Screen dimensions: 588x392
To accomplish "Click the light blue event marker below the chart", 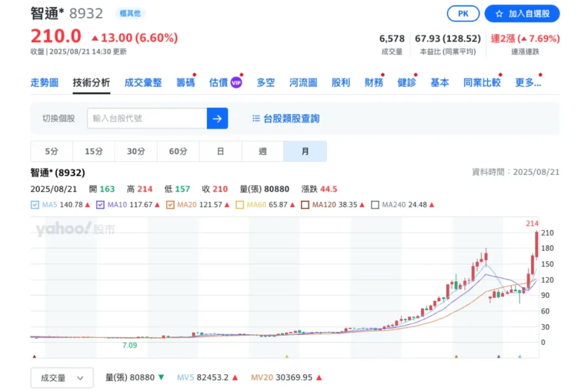I will pyautogui.click(x=520, y=357).
